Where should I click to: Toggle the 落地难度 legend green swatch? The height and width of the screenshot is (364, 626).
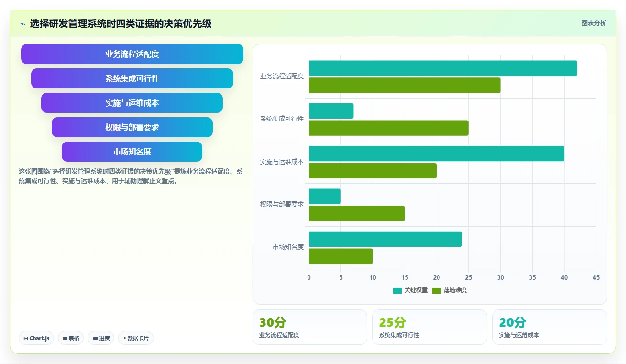(x=437, y=290)
